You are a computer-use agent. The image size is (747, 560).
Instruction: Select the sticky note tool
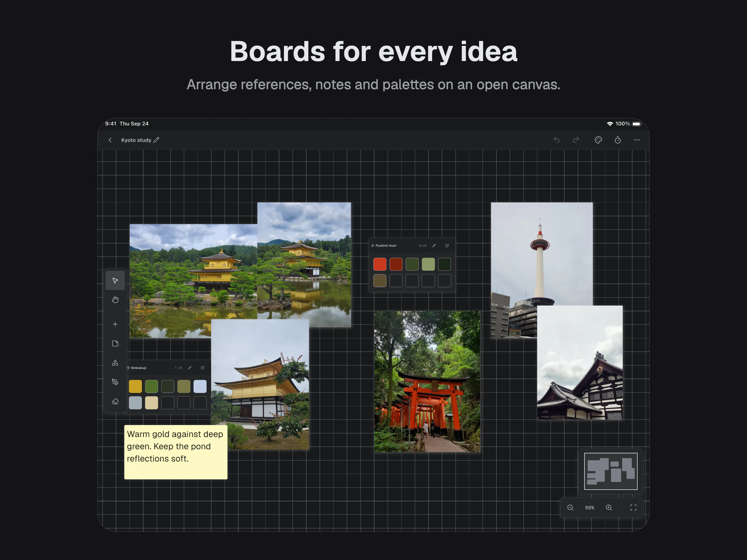(x=115, y=343)
